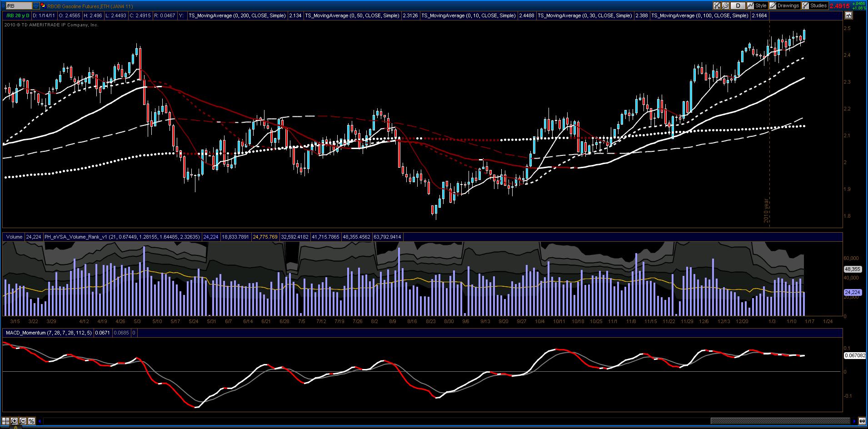Click the 3/15 date on time axis
The image size is (868, 429).
tap(15, 321)
